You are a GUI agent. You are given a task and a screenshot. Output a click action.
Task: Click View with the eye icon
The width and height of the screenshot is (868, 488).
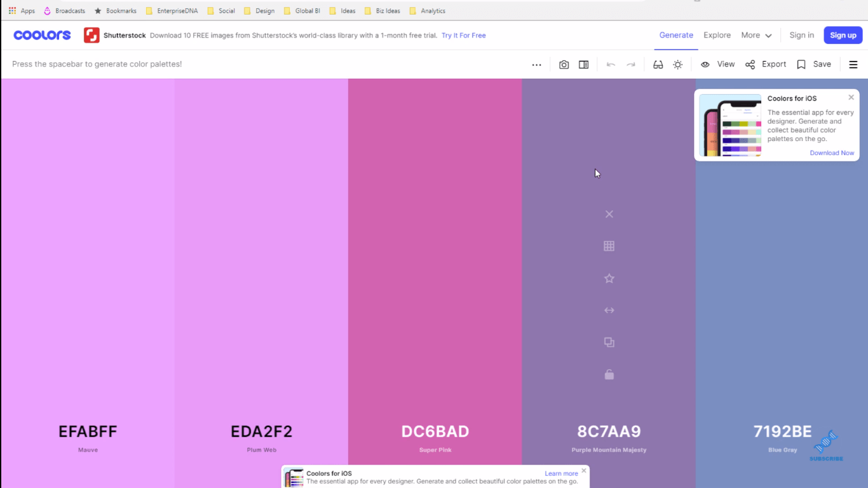[717, 65]
